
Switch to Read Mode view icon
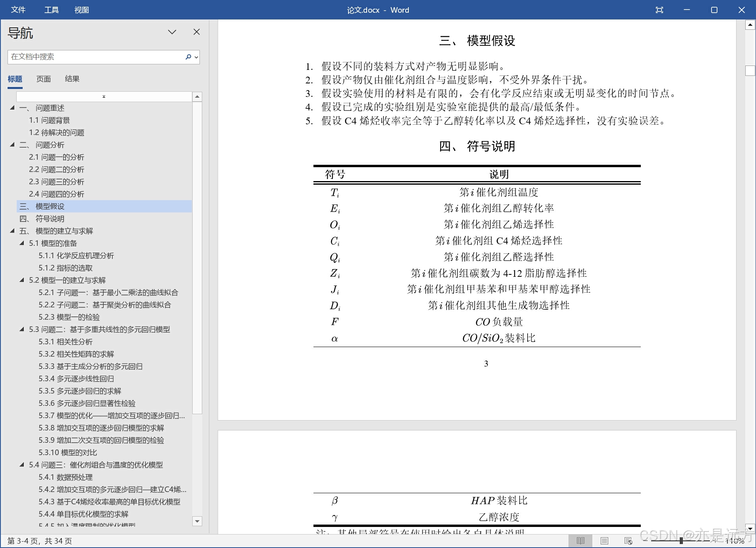580,541
